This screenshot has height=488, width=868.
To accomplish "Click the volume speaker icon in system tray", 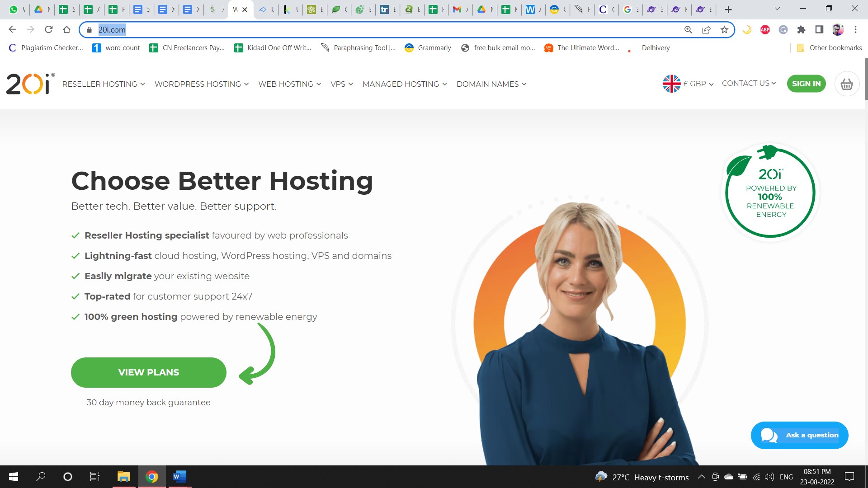I will tap(769, 477).
